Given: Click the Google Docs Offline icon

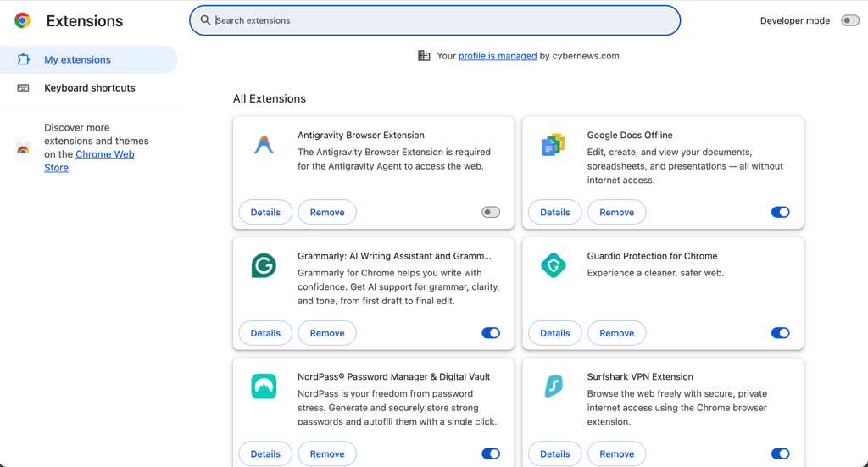Looking at the screenshot, I should pos(553,144).
